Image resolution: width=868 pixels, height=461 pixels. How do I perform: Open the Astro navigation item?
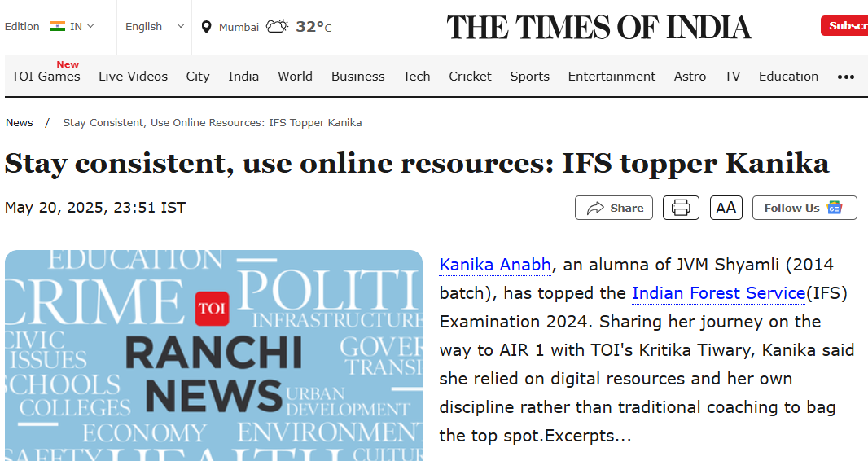[x=690, y=77]
